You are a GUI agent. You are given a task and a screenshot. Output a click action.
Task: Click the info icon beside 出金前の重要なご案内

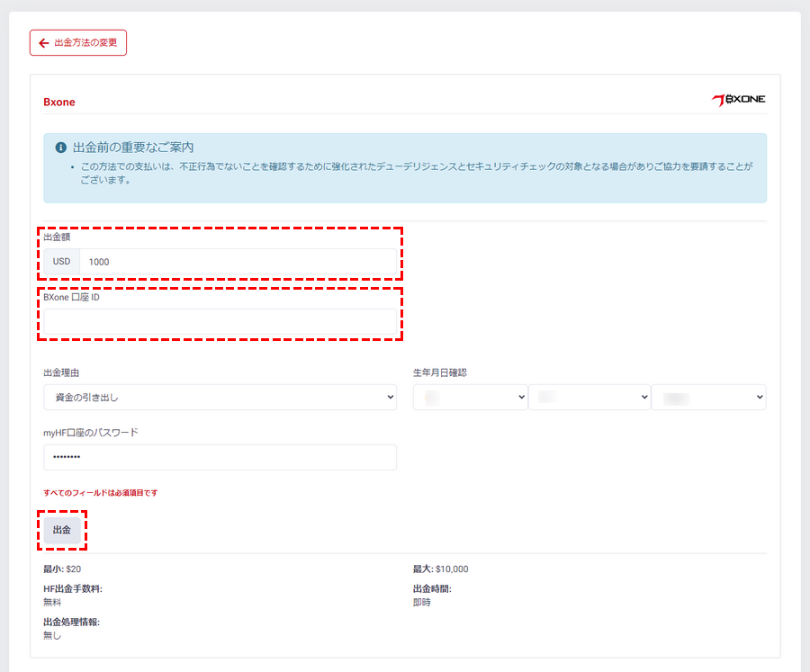pyautogui.click(x=60, y=148)
